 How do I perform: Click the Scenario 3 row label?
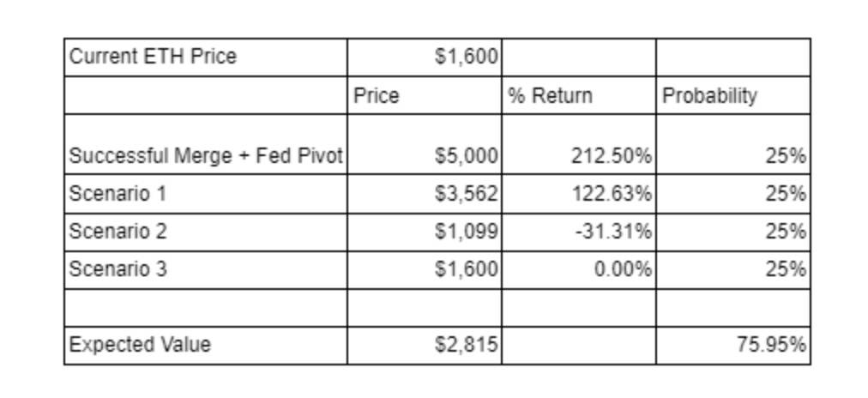pos(206,269)
